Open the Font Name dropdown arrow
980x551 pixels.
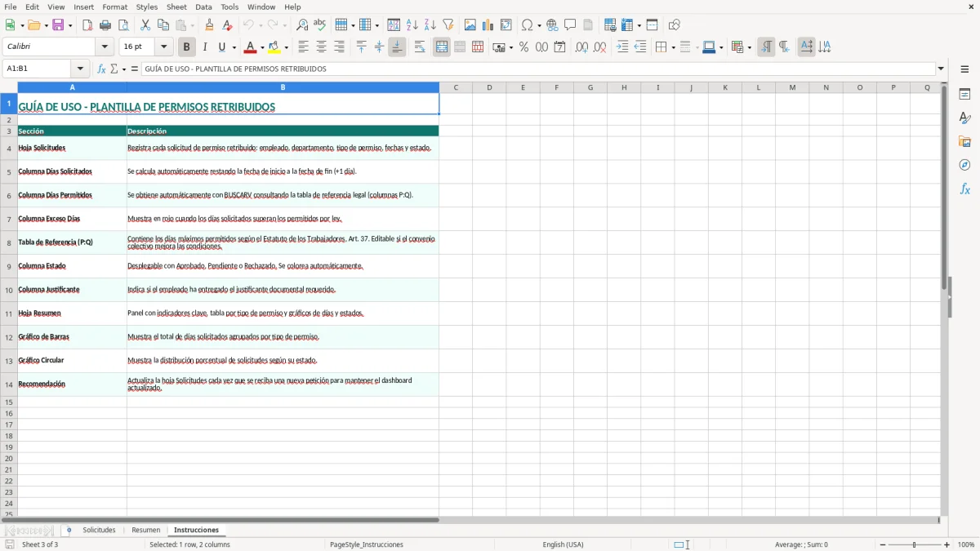[105, 47]
